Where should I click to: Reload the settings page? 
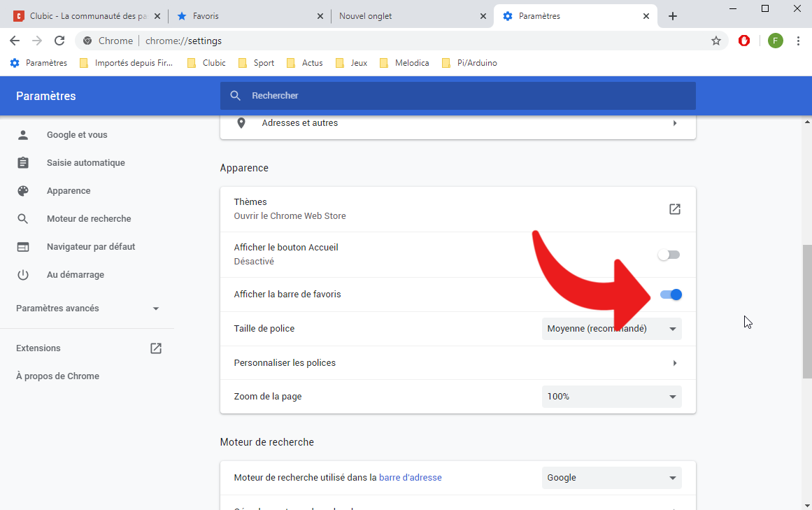(59, 41)
